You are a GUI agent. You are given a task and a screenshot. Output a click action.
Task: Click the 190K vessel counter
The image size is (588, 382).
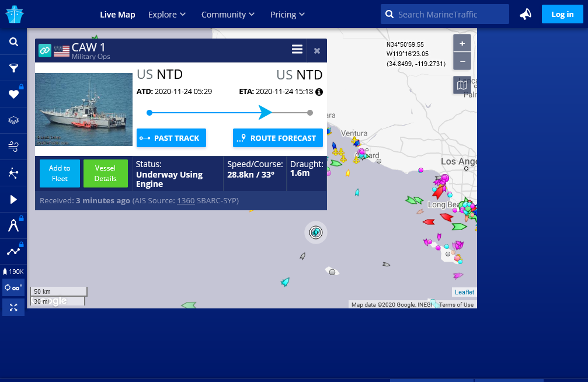pos(13,271)
